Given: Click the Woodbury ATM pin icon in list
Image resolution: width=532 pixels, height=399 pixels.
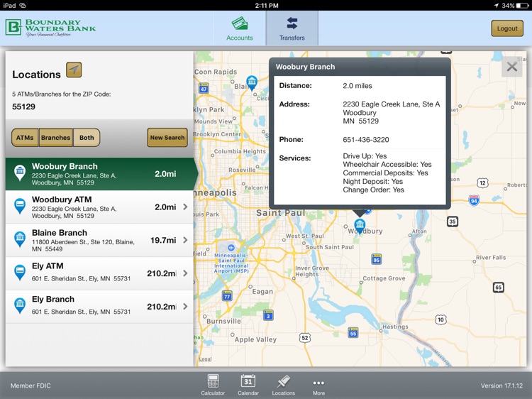Looking at the screenshot, I should point(20,206).
